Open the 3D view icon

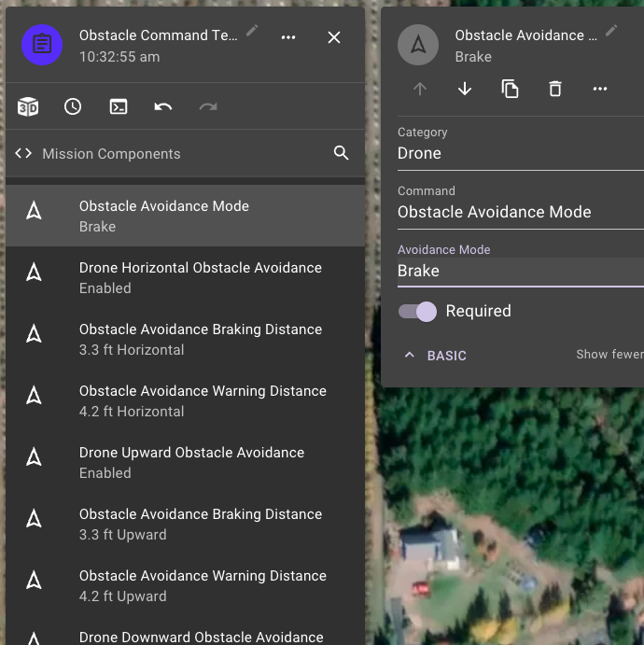[x=28, y=107]
